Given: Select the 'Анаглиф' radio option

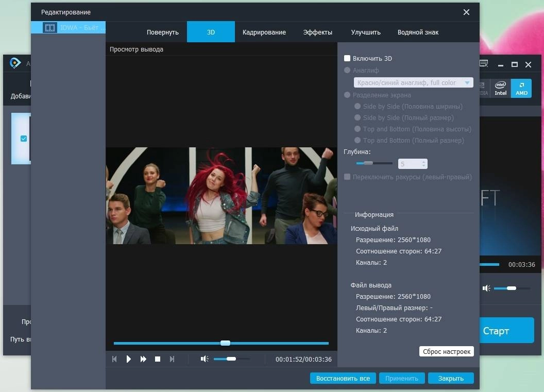Looking at the screenshot, I should click(x=347, y=70).
